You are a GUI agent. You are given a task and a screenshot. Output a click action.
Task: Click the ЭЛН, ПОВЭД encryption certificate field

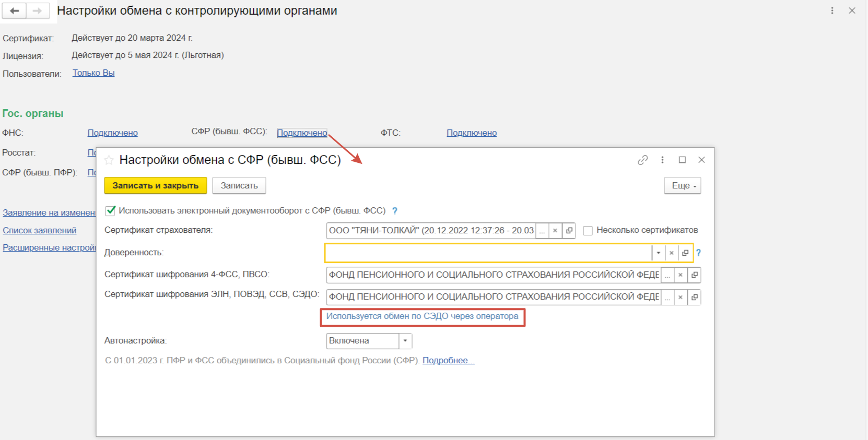tap(494, 297)
